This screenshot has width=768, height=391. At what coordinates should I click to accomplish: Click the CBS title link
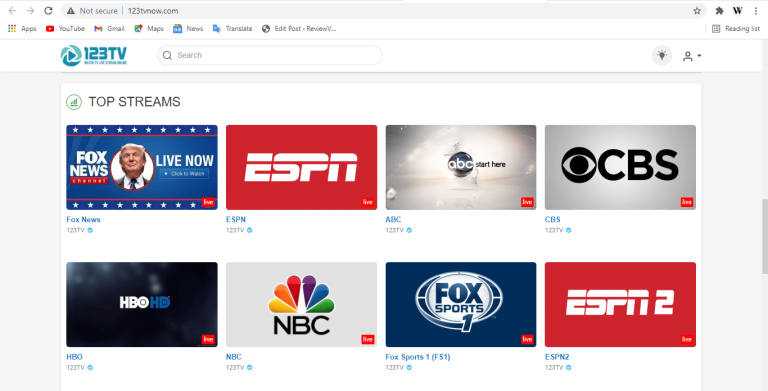coord(552,220)
